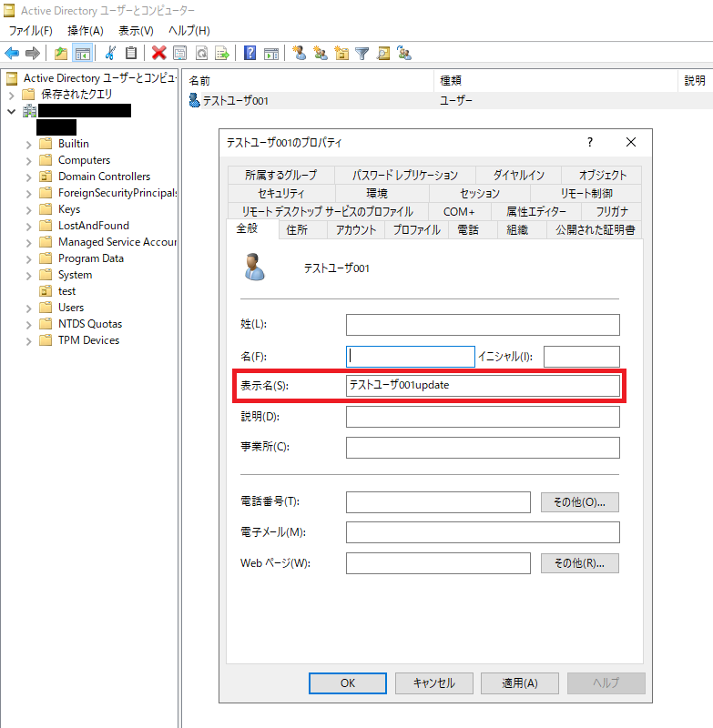Click the 適用(A) button
This screenshot has width=713, height=728.
click(x=520, y=683)
